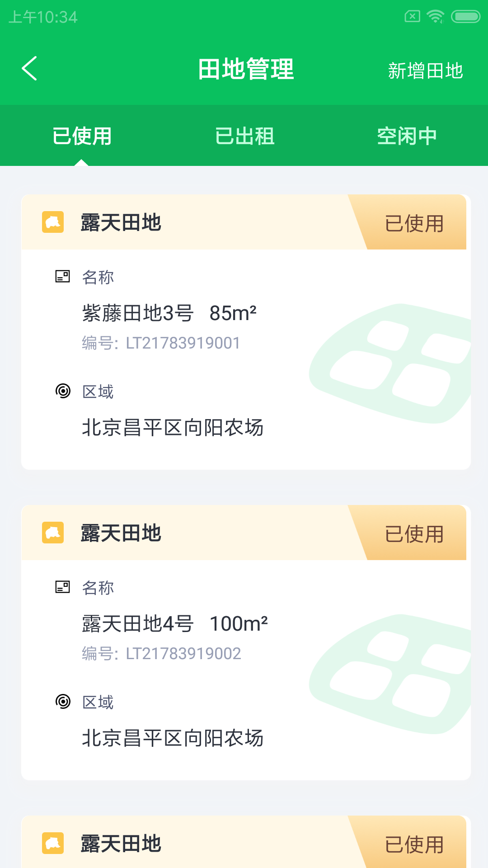Screen dimensions: 488x868
Task: Click the yellow field icon on first card
Action: click(x=53, y=222)
